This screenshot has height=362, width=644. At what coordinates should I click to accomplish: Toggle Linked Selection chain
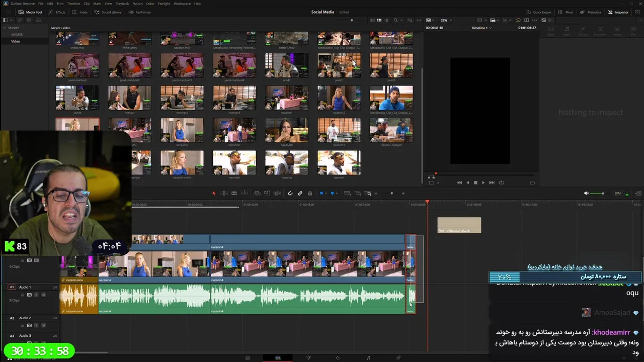300,193
